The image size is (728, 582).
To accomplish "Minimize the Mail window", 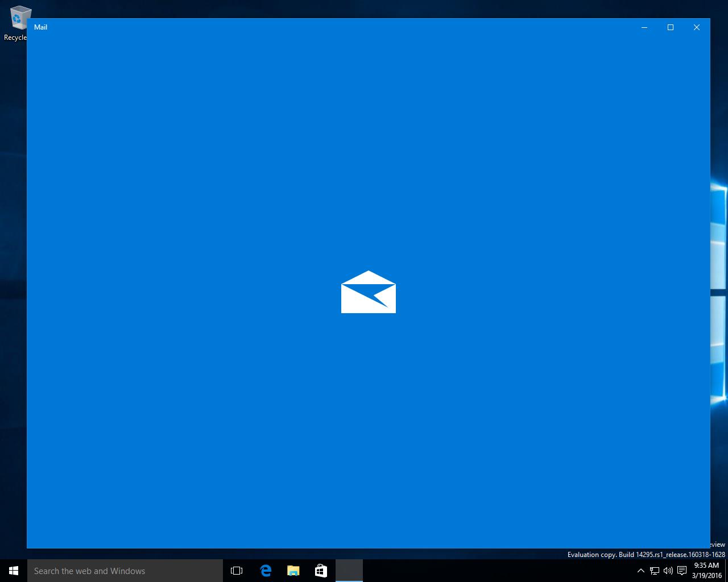I will 644,27.
